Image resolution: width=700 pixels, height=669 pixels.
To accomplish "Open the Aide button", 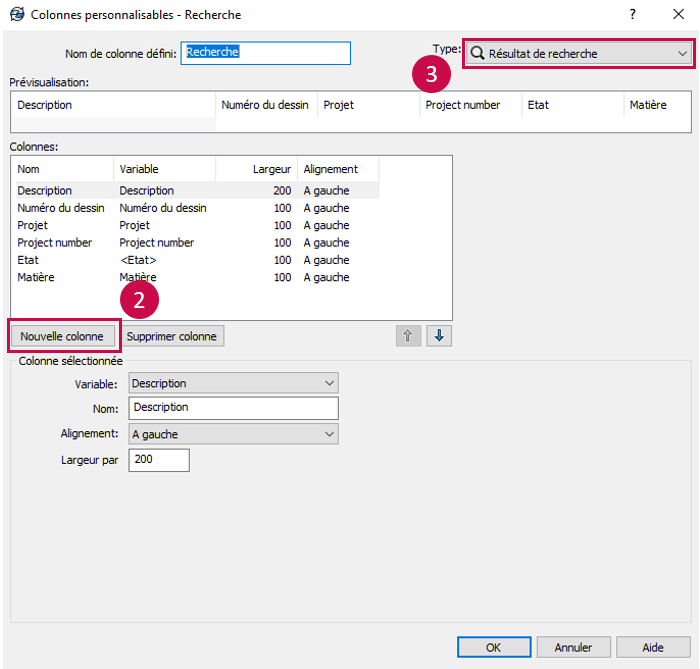I will 653,647.
